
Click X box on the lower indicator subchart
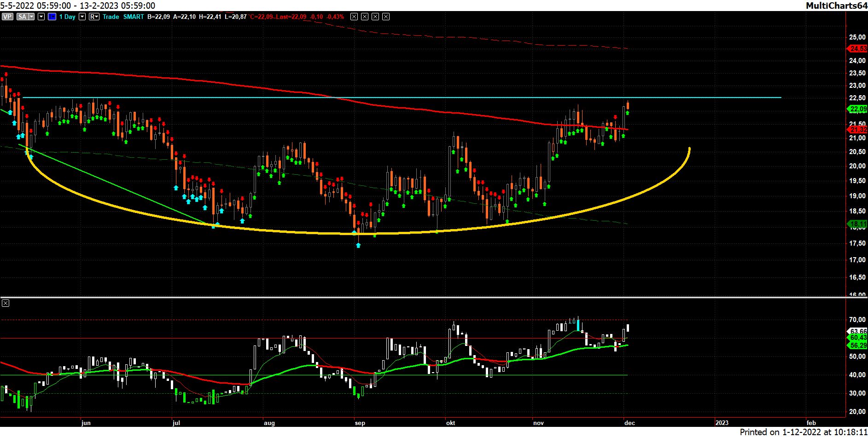pos(6,303)
